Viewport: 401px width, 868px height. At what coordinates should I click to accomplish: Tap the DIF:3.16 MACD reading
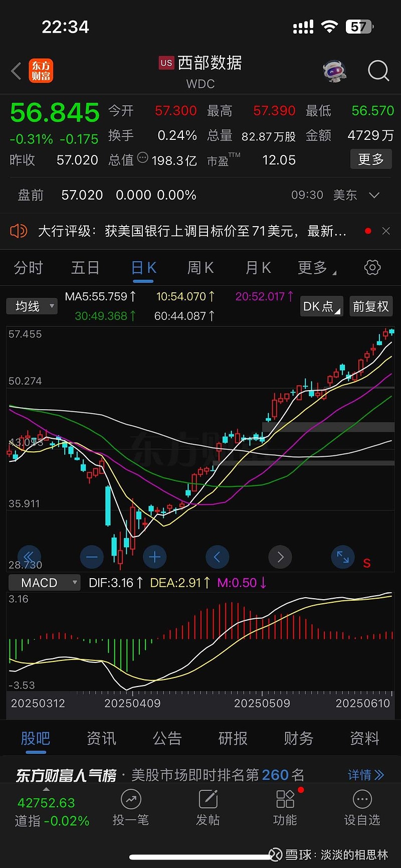point(116,583)
